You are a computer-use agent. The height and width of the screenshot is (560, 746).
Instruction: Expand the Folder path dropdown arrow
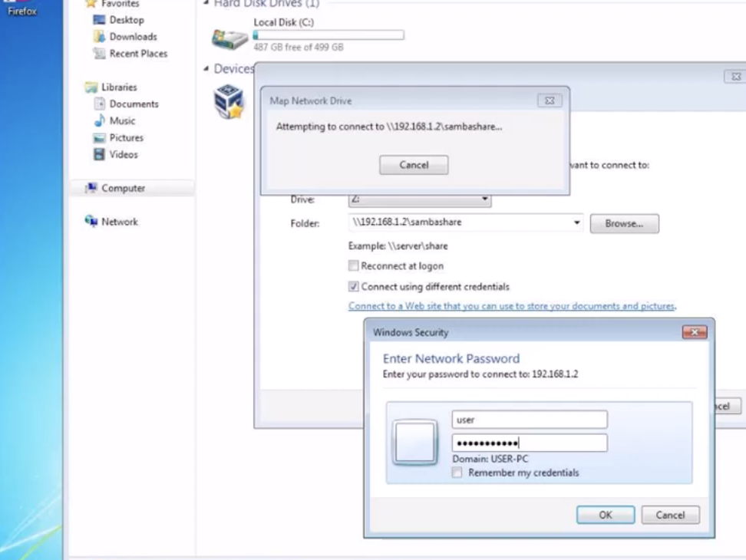coord(577,223)
